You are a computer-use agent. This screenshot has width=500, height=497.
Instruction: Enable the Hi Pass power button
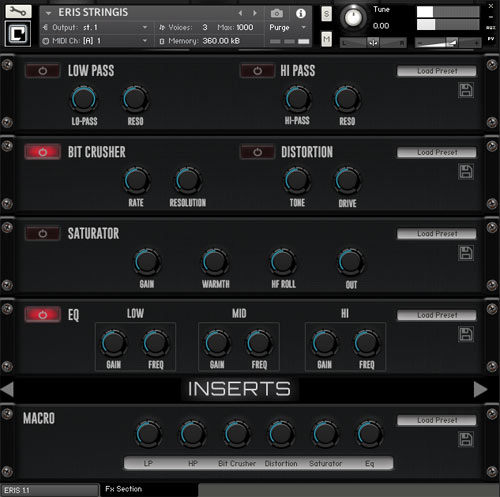tap(257, 71)
